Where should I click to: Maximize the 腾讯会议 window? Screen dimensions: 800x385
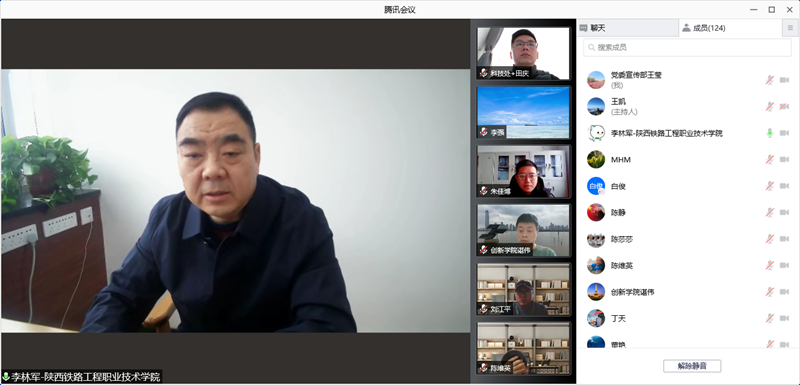[x=772, y=9]
